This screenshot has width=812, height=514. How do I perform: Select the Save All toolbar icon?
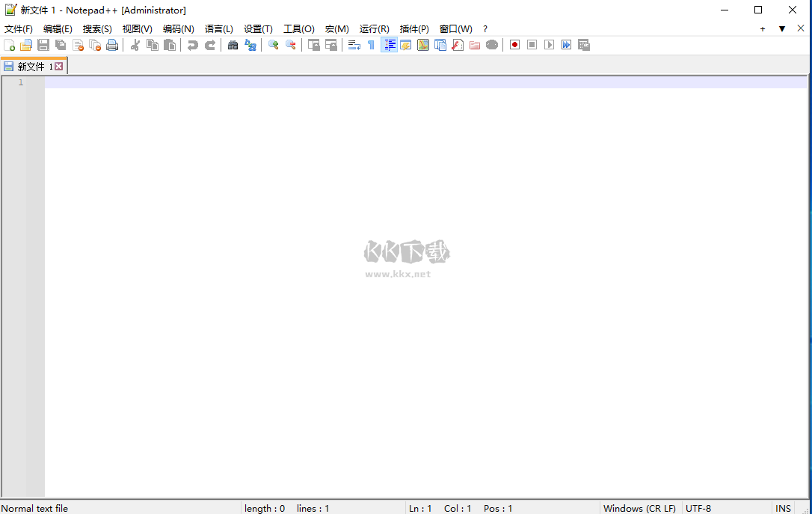[x=61, y=45]
